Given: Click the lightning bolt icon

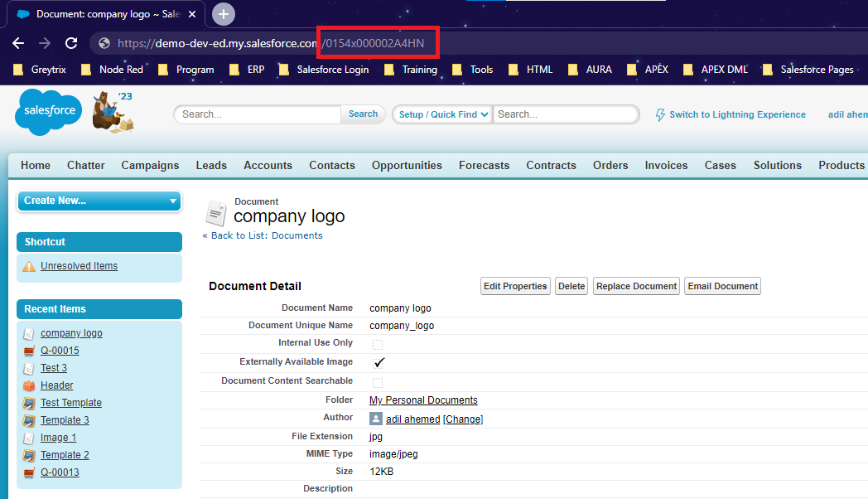Looking at the screenshot, I should (660, 114).
